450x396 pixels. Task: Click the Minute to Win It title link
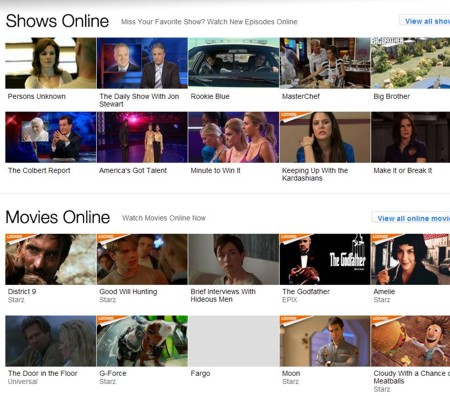point(215,170)
